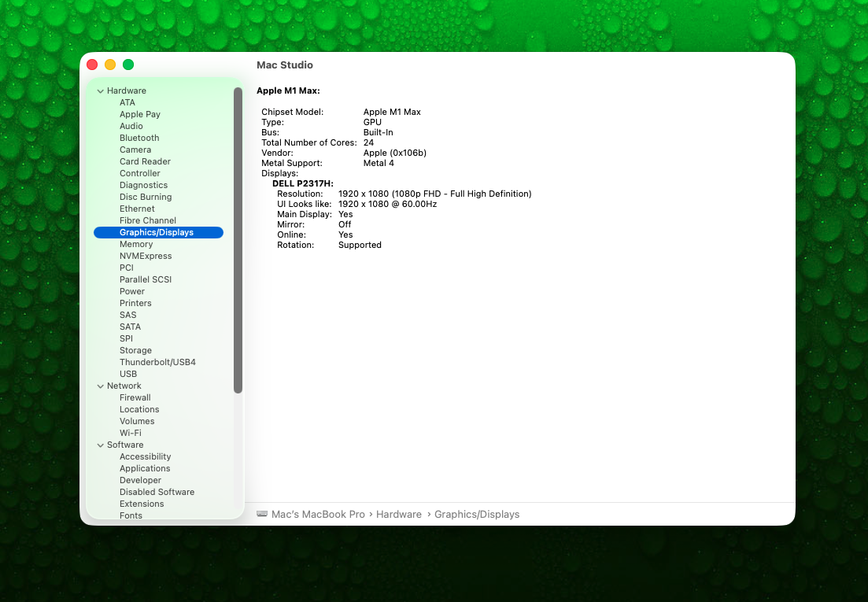Select Camera under Hardware
This screenshot has width=868, height=602.
click(135, 150)
